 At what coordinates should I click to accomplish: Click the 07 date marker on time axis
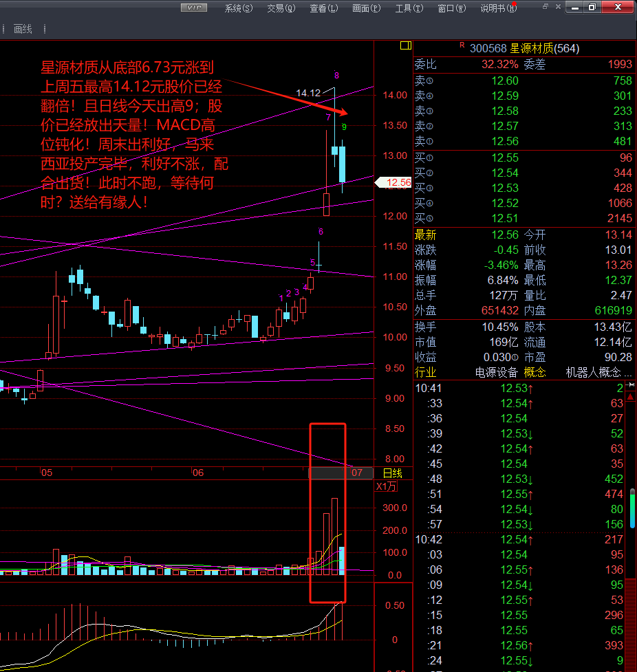pos(357,473)
